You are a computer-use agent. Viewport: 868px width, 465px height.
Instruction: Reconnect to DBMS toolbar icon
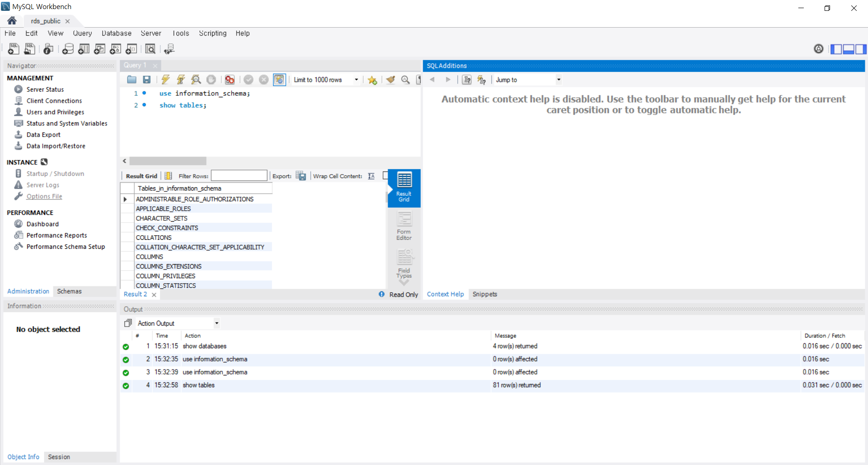169,49
